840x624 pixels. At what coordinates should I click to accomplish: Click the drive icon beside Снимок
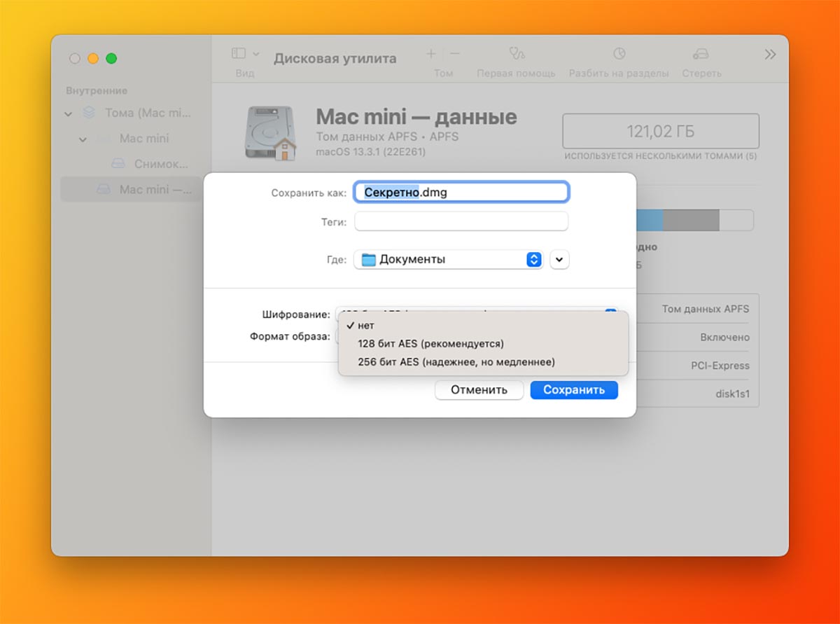(x=118, y=164)
